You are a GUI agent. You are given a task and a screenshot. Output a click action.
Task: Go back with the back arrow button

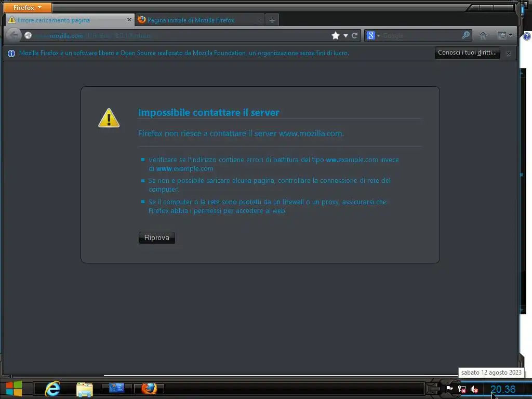(14, 35)
